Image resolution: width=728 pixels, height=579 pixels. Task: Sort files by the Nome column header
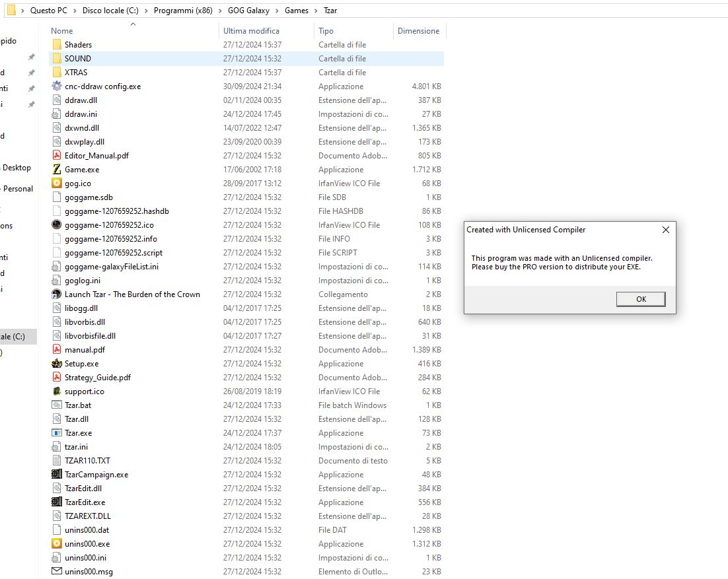tap(61, 31)
